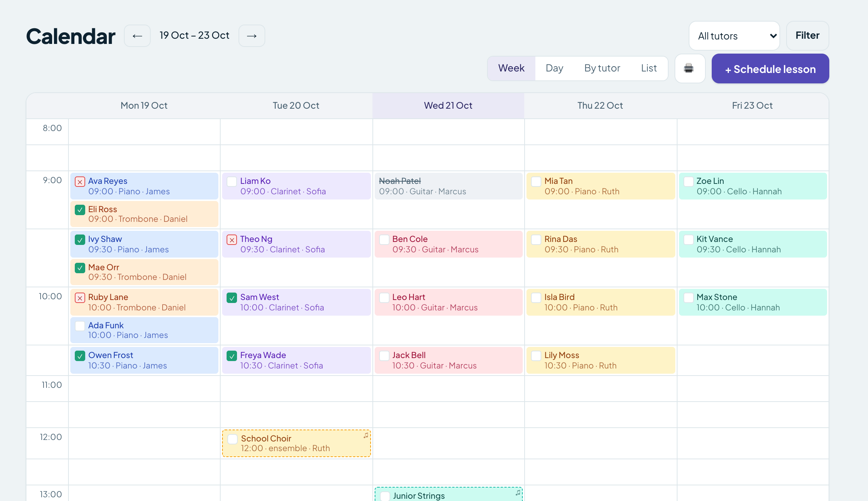Image resolution: width=868 pixels, height=501 pixels.
Task: Go to next week arrow
Action: click(252, 36)
